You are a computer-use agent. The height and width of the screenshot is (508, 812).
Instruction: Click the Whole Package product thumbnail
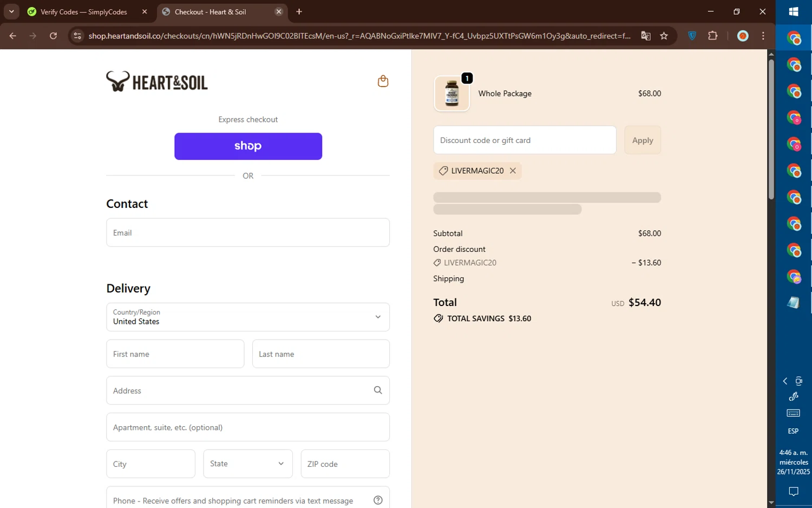[451, 94]
